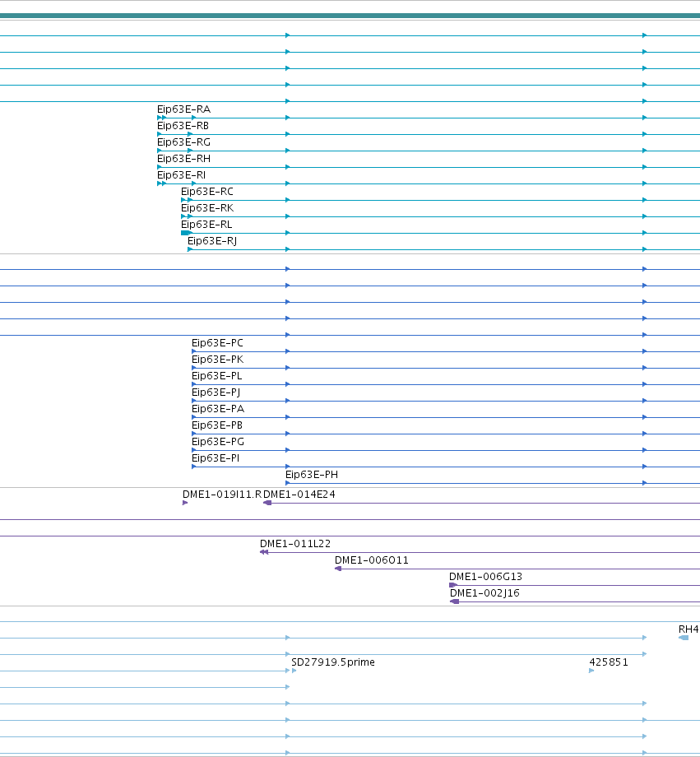Click the thick exon block under Eip63E-RL
700x757 pixels.
(x=187, y=233)
